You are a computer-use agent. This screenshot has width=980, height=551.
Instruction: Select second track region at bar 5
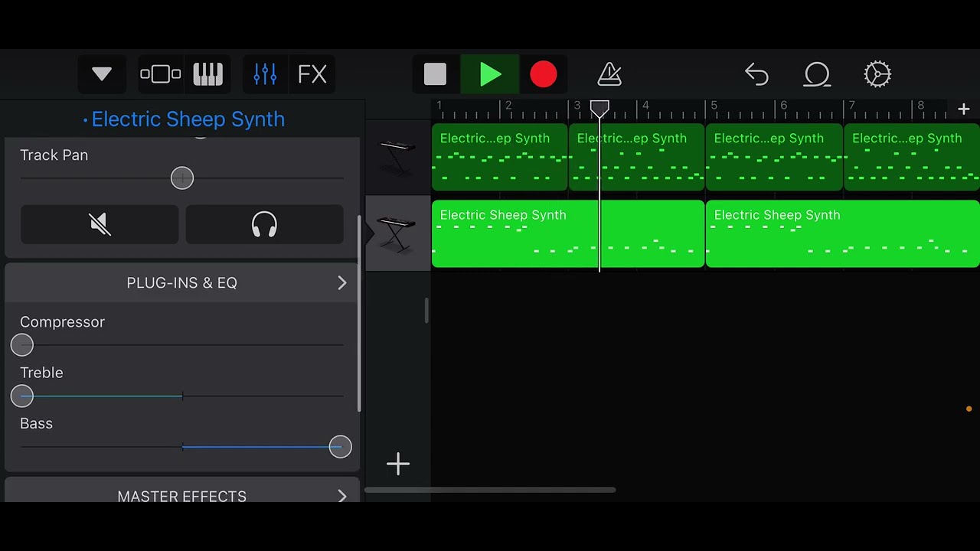[x=843, y=234]
